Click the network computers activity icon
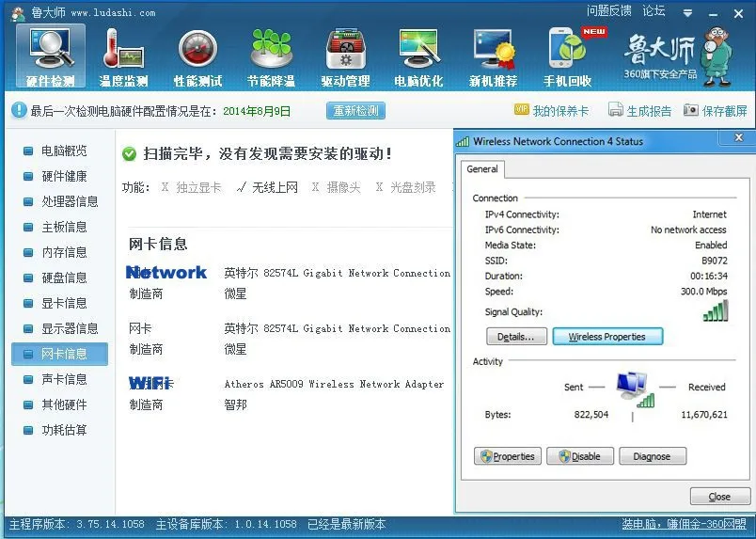This screenshot has height=539, width=756. pos(636,389)
